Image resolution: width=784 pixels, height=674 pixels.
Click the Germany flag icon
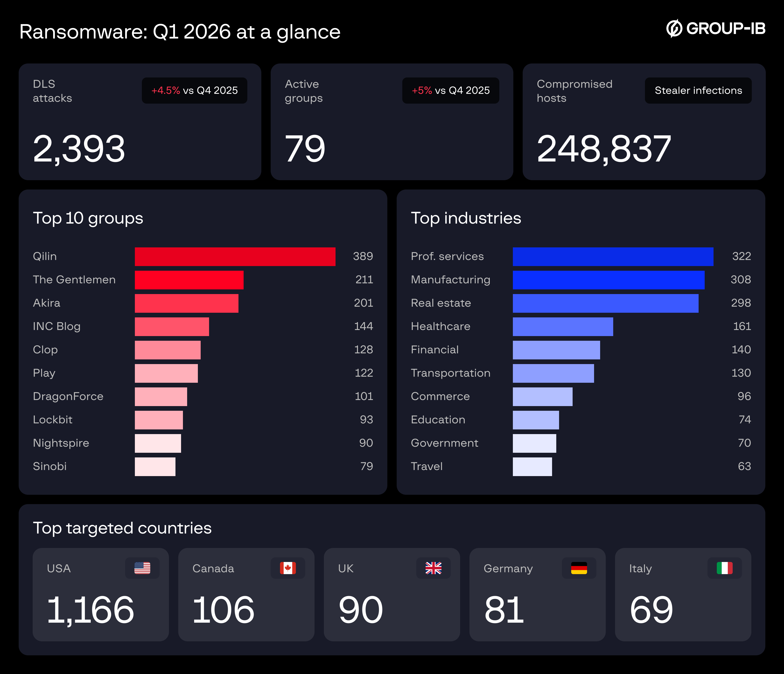point(579,568)
